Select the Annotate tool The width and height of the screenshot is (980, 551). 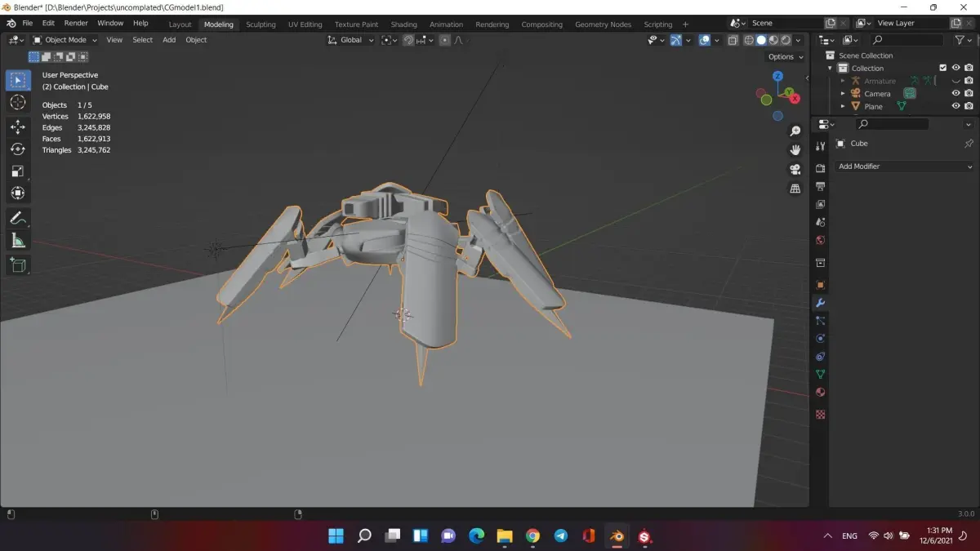click(18, 218)
